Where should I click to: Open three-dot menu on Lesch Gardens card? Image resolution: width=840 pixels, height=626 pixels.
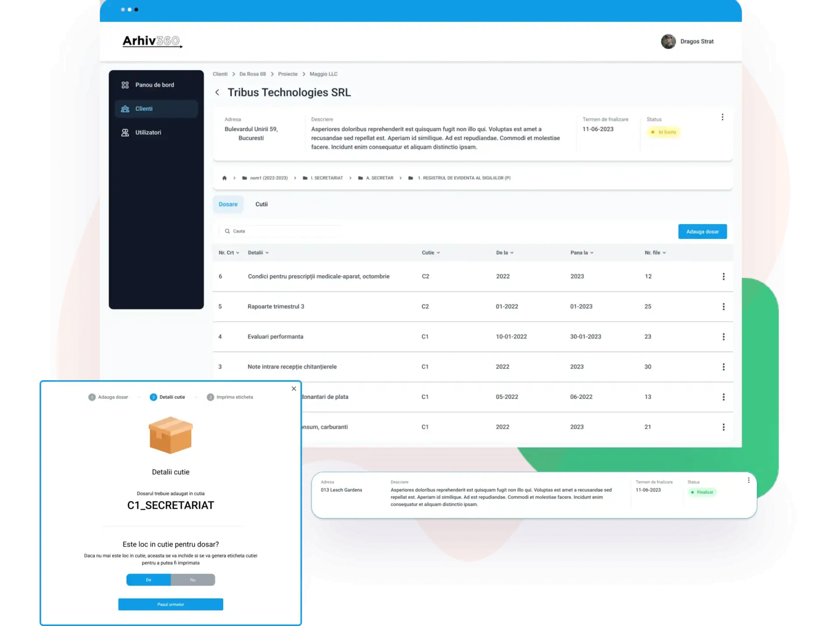[749, 480]
